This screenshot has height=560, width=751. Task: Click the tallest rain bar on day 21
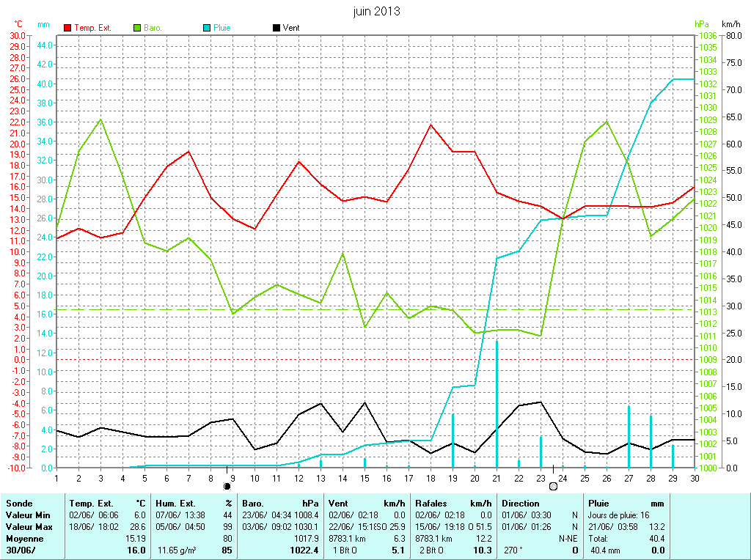pos(497,403)
